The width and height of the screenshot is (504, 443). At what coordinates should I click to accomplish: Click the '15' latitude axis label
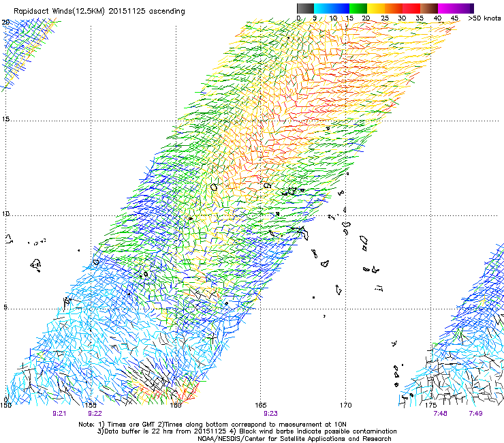(x=5, y=119)
